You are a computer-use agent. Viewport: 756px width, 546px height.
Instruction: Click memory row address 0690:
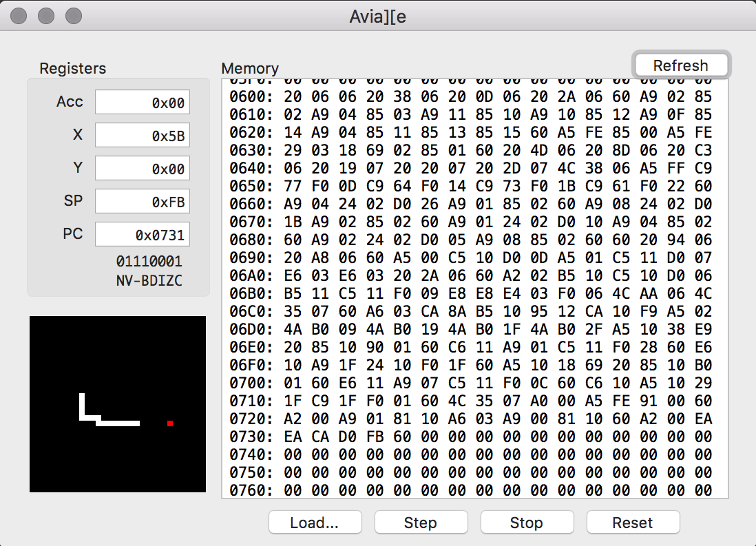point(251,258)
